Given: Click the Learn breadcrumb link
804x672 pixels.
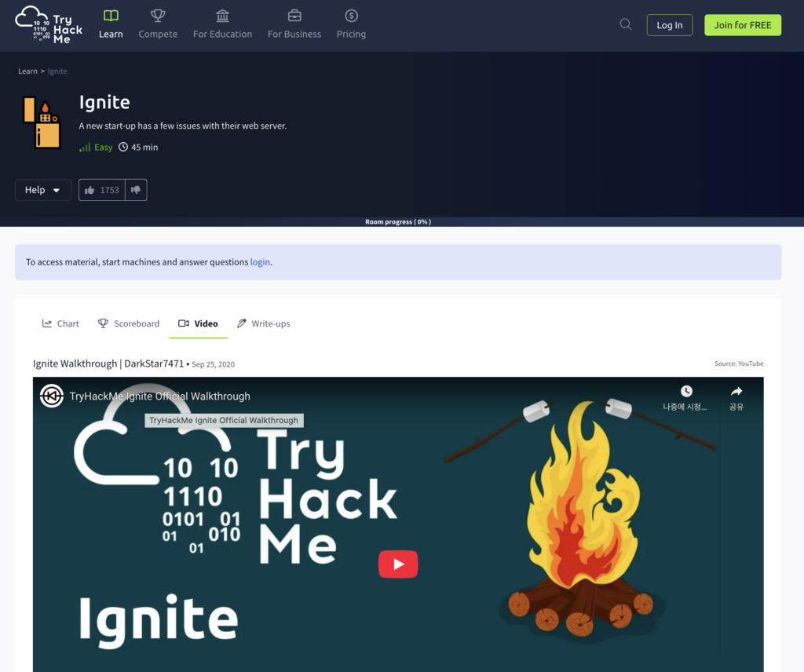Looking at the screenshot, I should coord(27,71).
